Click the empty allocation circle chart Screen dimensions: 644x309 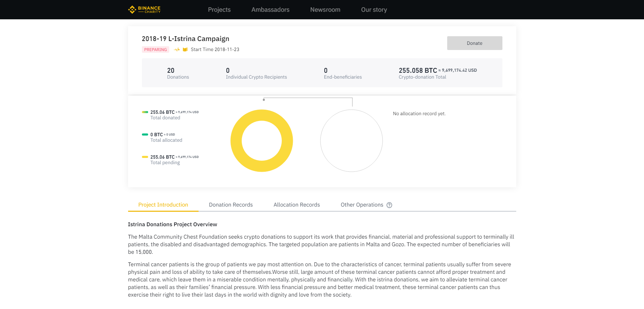tap(351, 141)
